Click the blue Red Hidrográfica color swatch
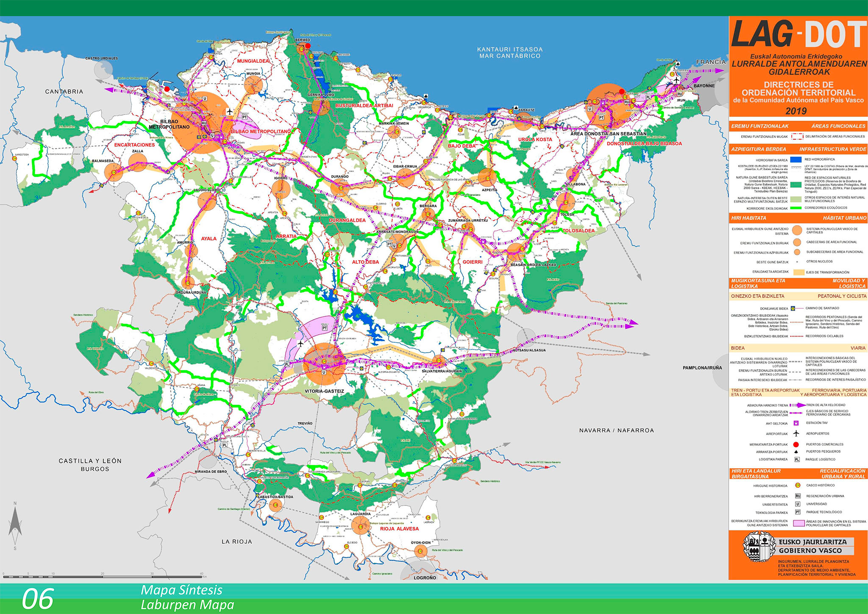 click(796, 159)
